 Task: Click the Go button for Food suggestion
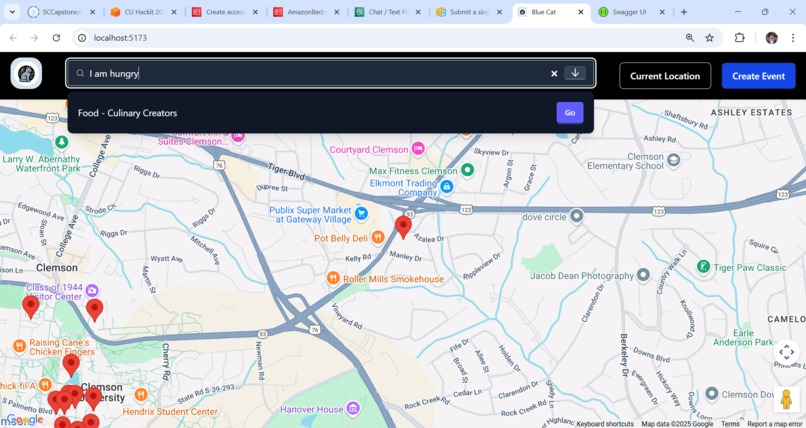pos(570,113)
